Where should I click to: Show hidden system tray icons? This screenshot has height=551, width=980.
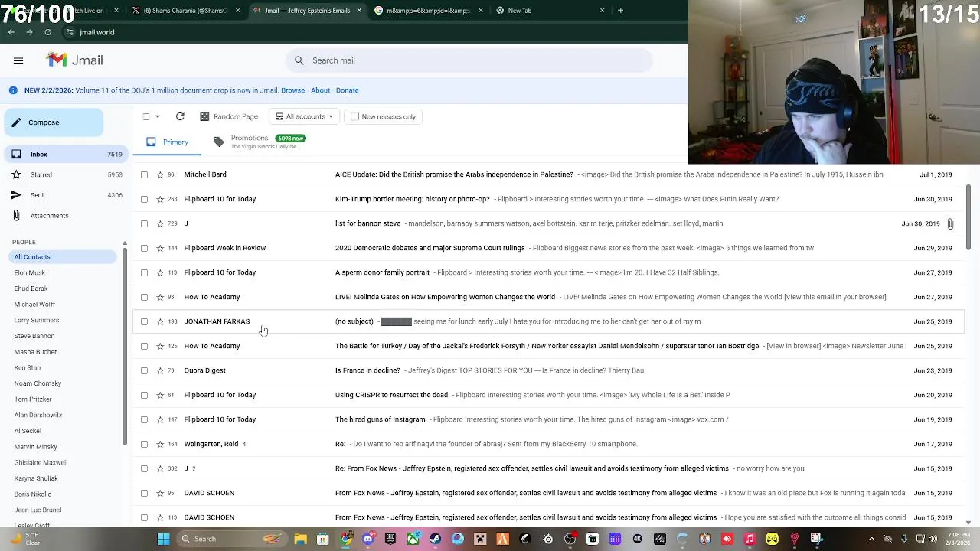(872, 539)
